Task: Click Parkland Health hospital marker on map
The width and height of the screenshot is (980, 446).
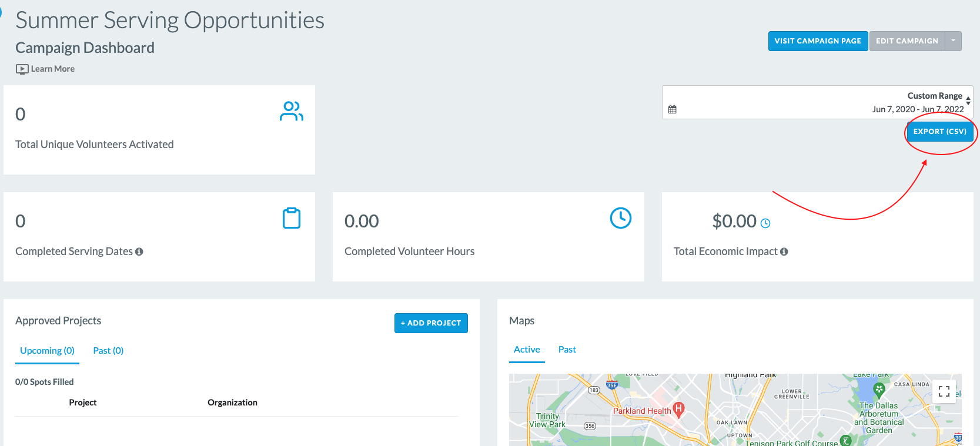Action: [679, 409]
